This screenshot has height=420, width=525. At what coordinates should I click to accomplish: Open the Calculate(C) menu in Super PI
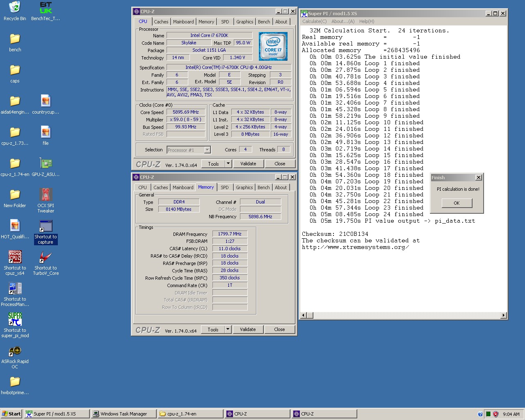coord(315,21)
